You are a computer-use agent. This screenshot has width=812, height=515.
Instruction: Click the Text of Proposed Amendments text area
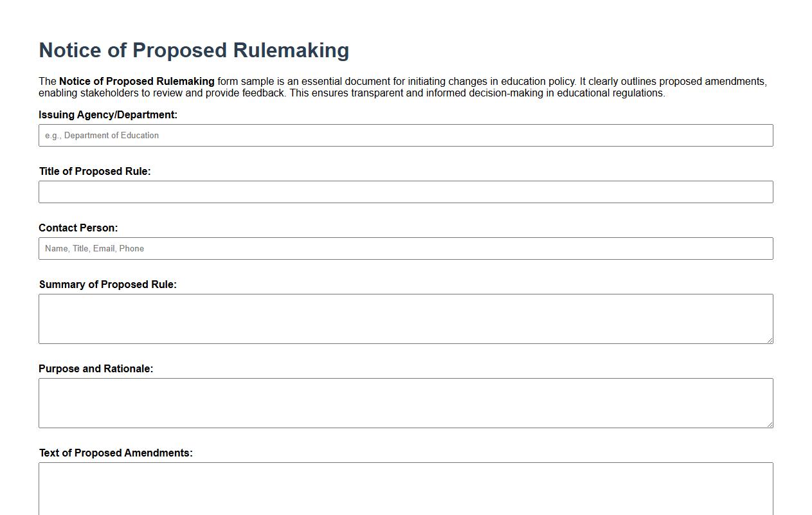click(x=406, y=489)
